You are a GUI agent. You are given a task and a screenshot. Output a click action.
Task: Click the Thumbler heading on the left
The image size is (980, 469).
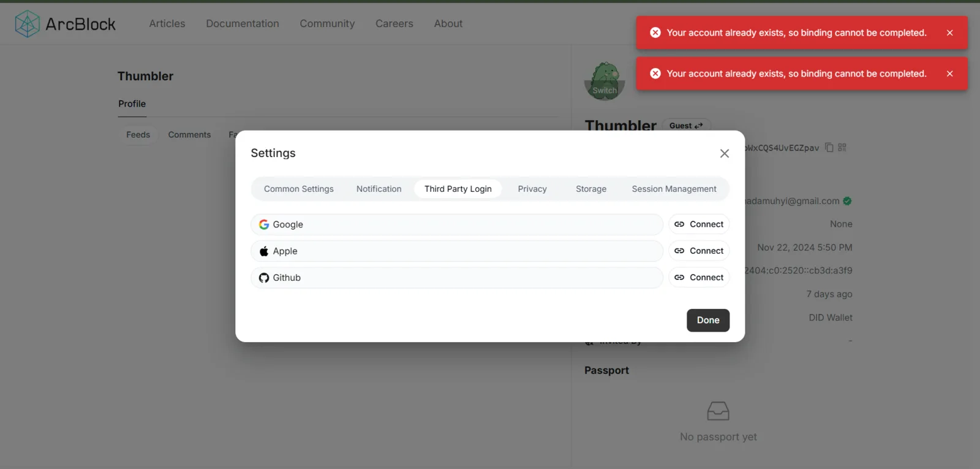click(x=145, y=76)
